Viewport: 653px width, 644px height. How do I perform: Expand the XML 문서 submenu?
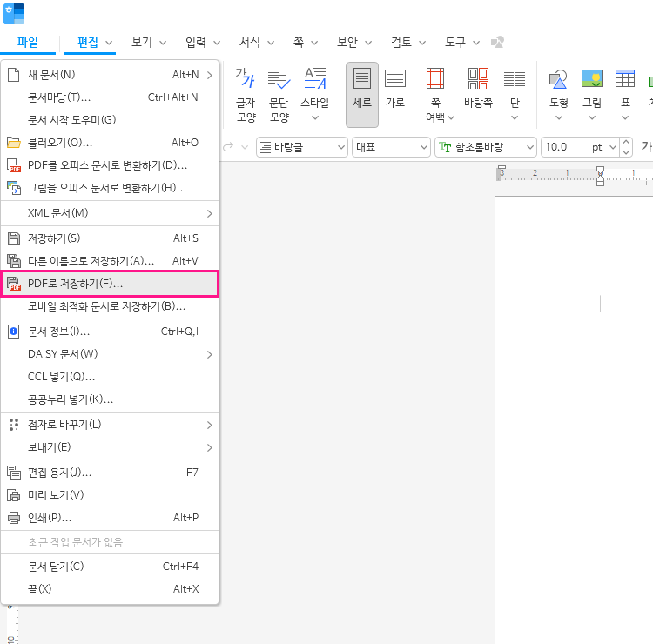coord(110,213)
